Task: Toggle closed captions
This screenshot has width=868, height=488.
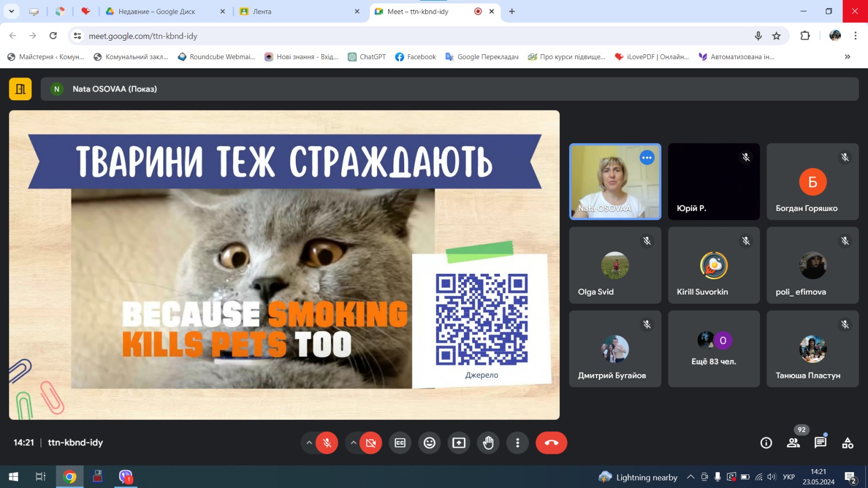Action: tap(400, 443)
